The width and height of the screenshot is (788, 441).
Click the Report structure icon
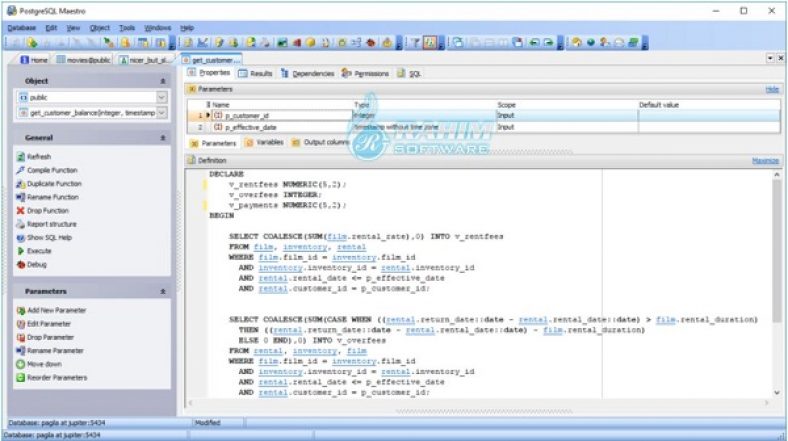coord(21,224)
